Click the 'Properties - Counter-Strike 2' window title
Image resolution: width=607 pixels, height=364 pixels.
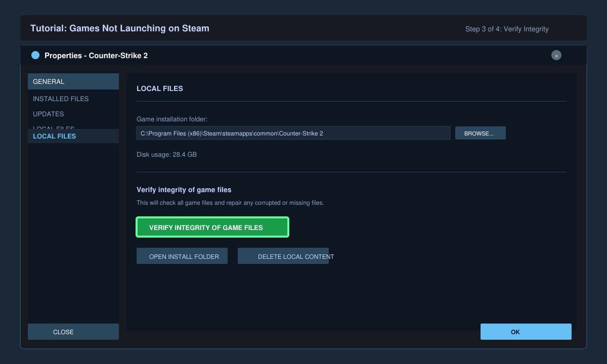point(96,55)
